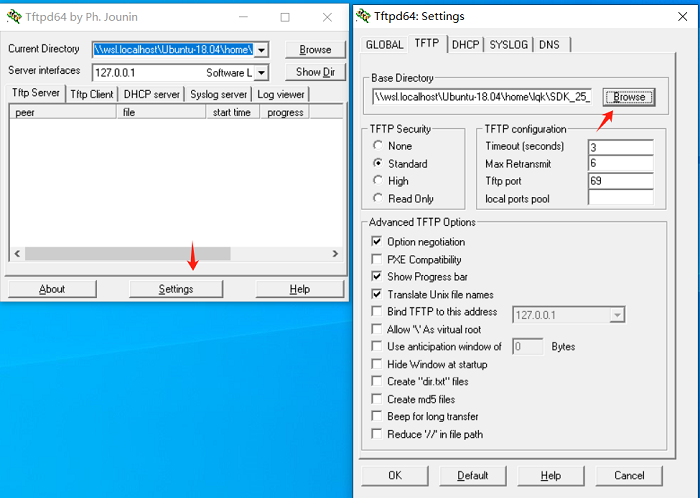The width and height of the screenshot is (700, 498).
Task: Open the DHCP server tab
Action: pyautogui.click(x=151, y=95)
